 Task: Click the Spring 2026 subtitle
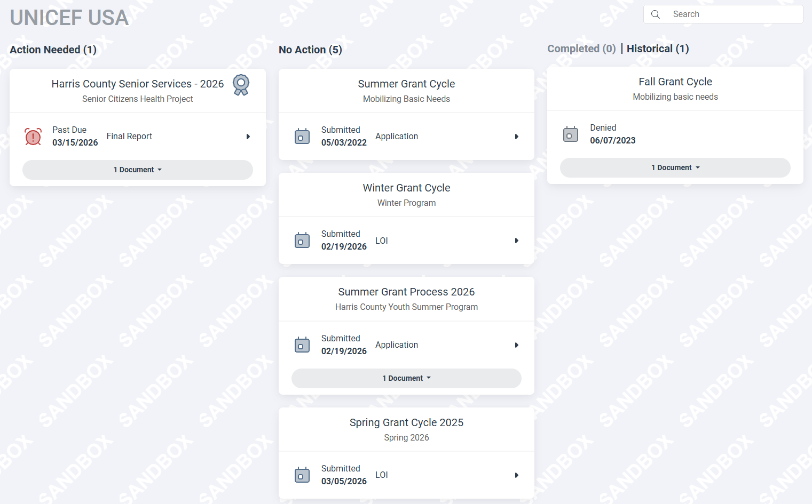click(x=406, y=437)
